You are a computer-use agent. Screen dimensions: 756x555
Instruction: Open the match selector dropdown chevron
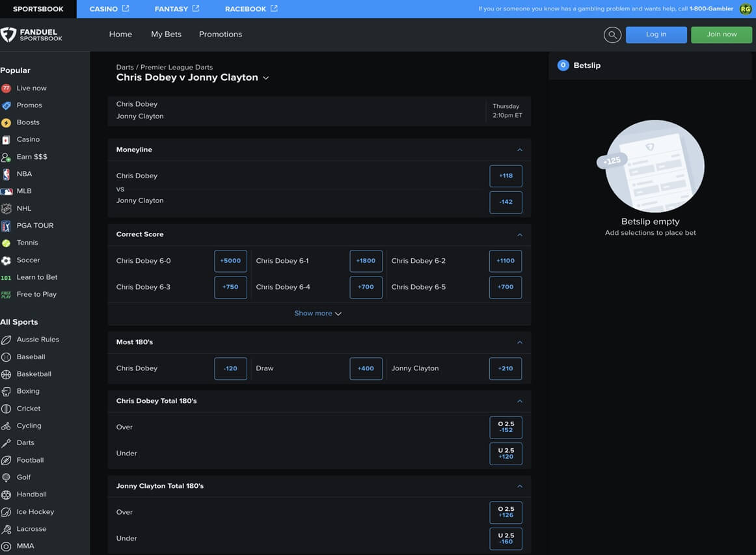click(x=265, y=78)
